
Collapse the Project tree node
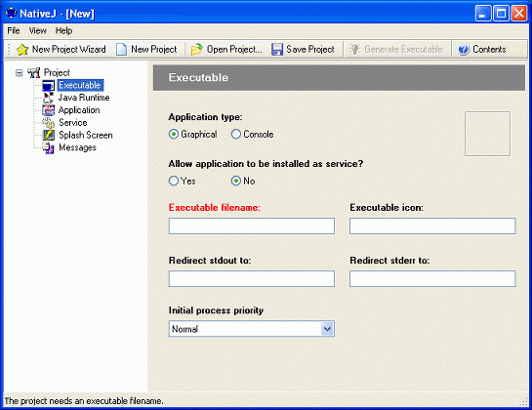pyautogui.click(x=20, y=72)
